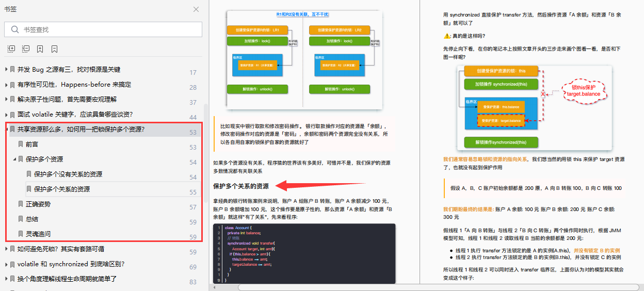Screen dimensions: 644x291
Task: Click the bookmark icon beside 有序性可见性
Action: [x=12, y=84]
